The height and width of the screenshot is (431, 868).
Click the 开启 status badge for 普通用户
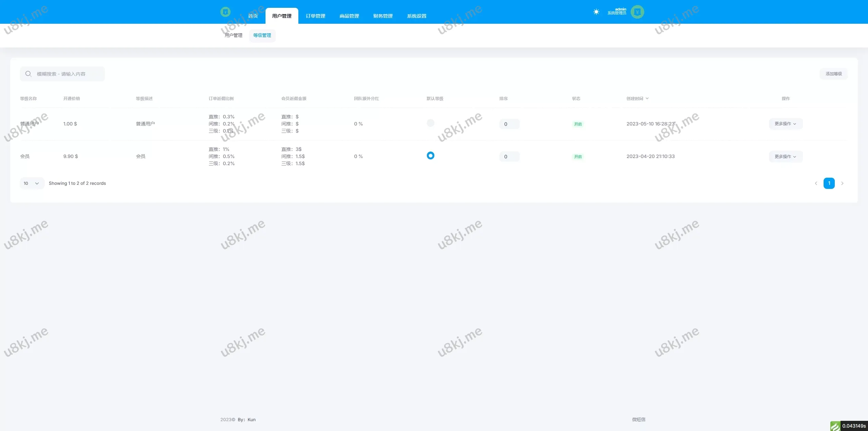click(x=578, y=124)
